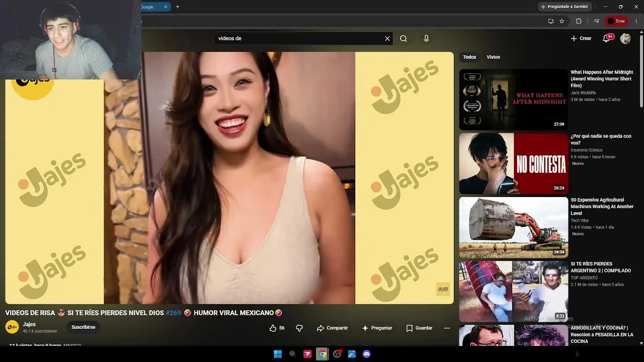Open a new browser tab
644x362 pixels.
point(178,7)
